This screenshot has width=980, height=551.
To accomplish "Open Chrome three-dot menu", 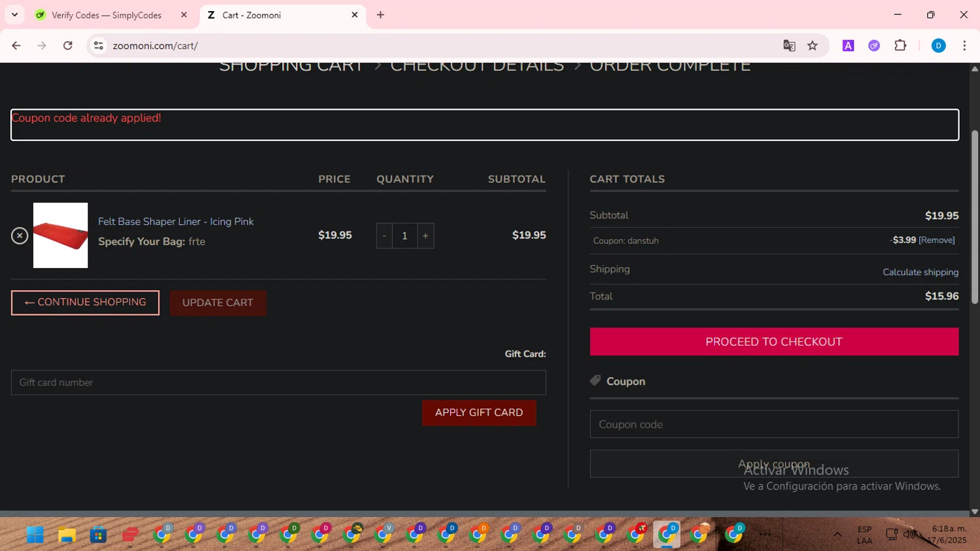I will coord(964,46).
